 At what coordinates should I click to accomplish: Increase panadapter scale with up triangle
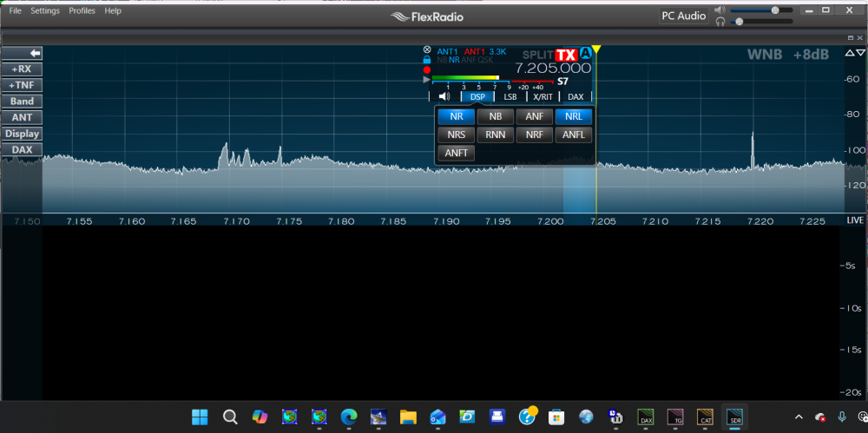pyautogui.click(x=850, y=53)
